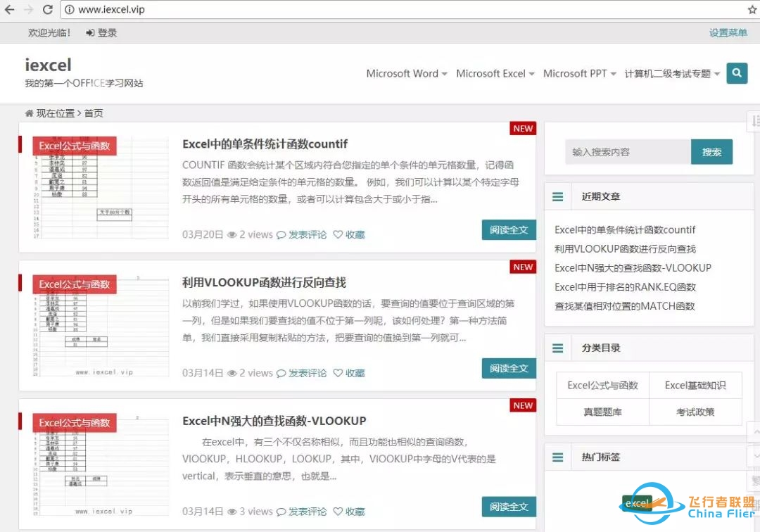Click 收藏 heart on the countif article

349,234
